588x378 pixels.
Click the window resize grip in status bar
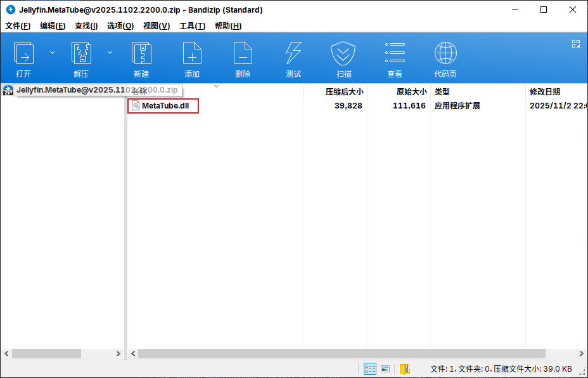[x=582, y=373]
